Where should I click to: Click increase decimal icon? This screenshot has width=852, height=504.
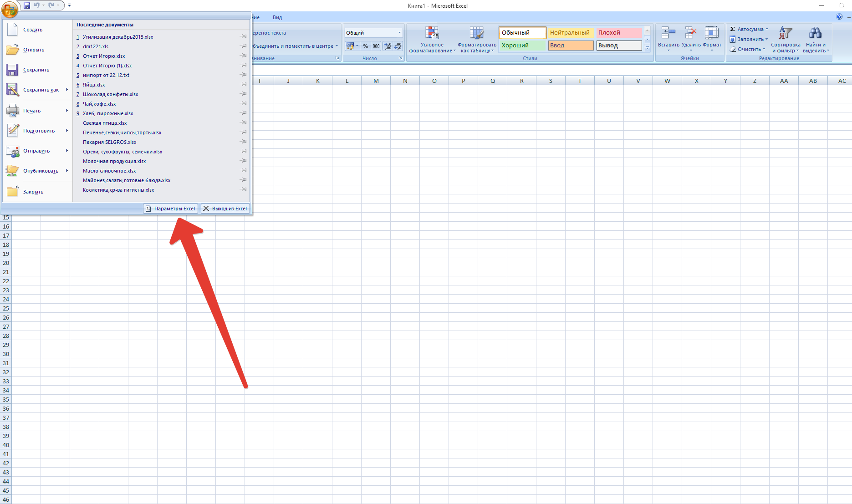[388, 46]
